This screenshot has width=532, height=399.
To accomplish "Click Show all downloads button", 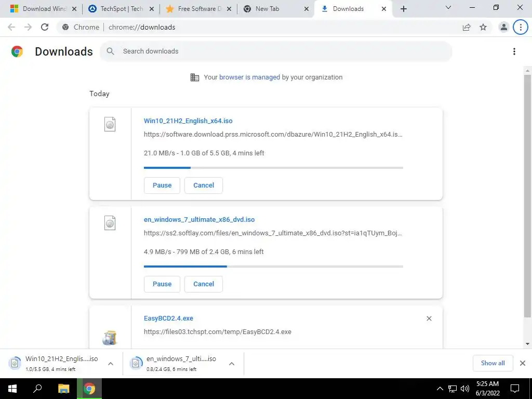I will 493,363.
